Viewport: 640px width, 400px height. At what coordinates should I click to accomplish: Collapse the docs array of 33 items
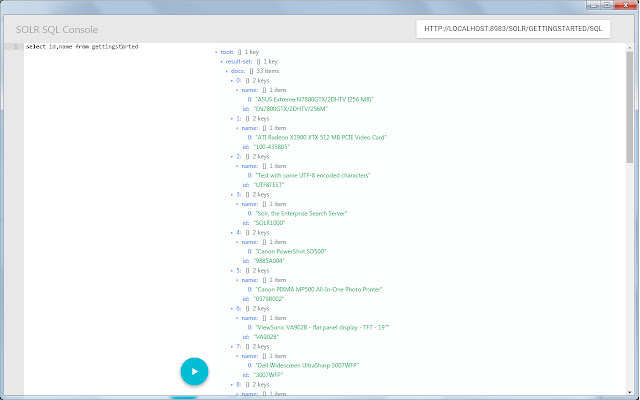tap(227, 71)
